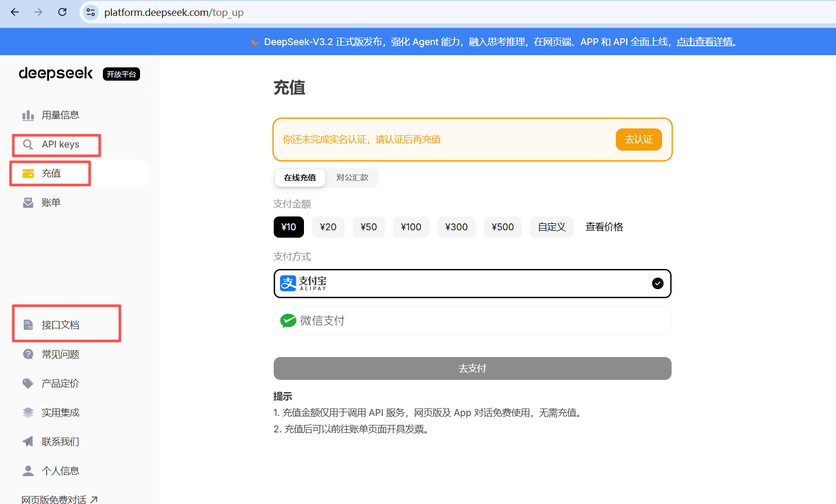
Task: Select the ¥50 amount option
Action: tap(369, 227)
